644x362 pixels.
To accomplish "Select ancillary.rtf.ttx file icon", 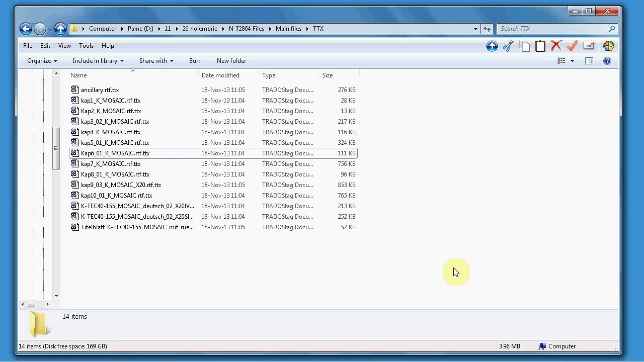I will click(74, 90).
